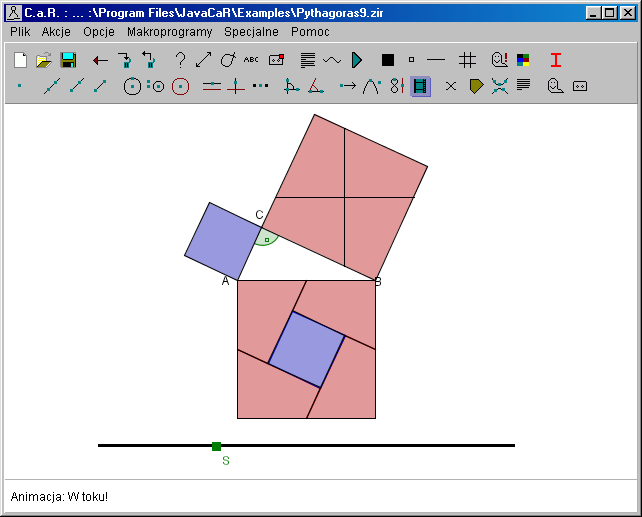Change the point style with the small square icon
The height and width of the screenshot is (517, 642).
(411, 60)
